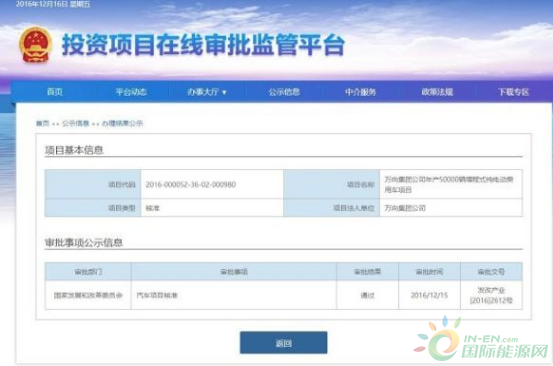
Task: Click the 审批事项 column header
Action: coord(234,272)
